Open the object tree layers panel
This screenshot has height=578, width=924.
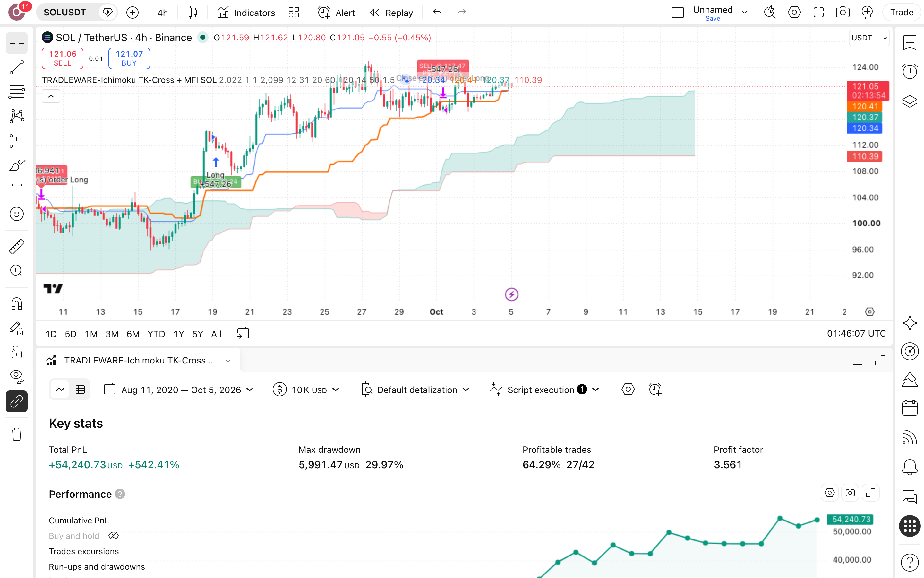pos(910,101)
